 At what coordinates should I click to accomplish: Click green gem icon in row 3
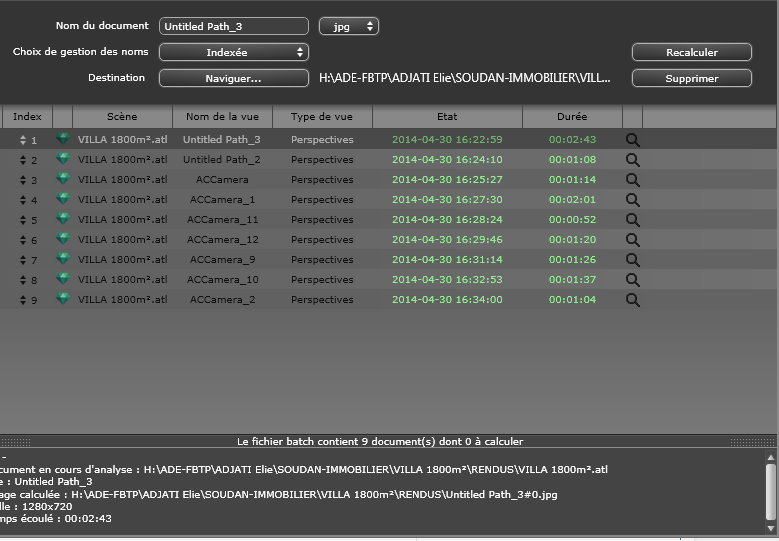tap(63, 178)
